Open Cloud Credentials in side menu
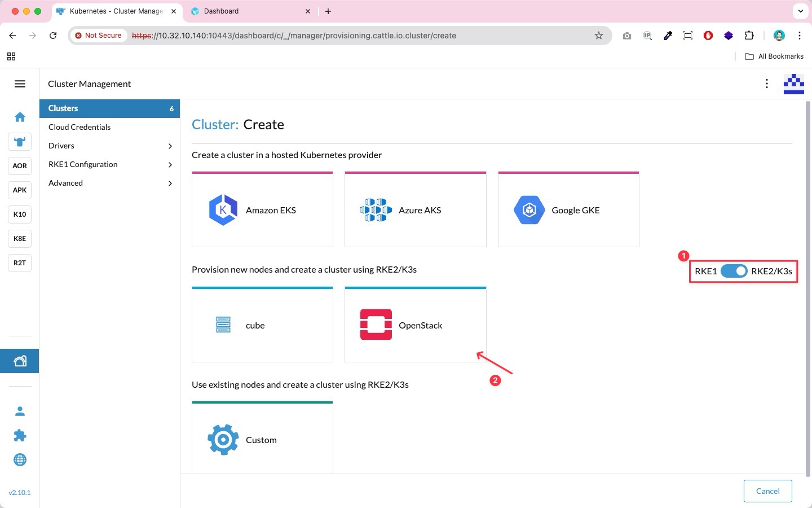The height and width of the screenshot is (508, 812). 109,127
